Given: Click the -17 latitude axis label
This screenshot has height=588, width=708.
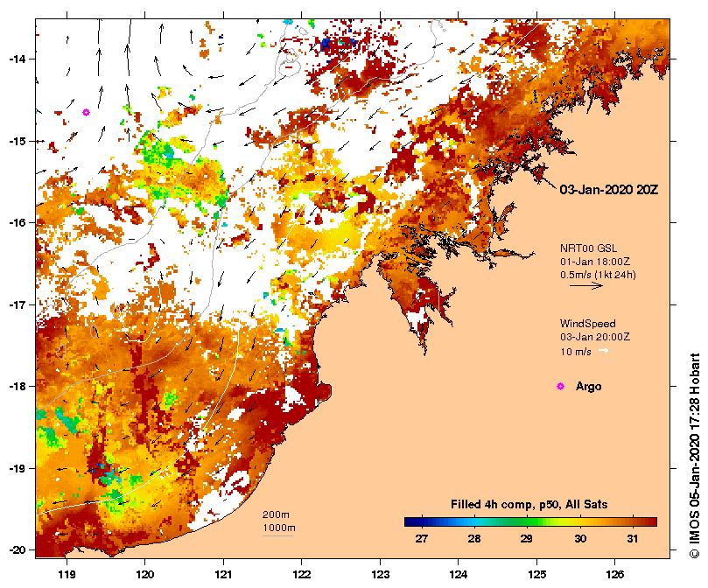Looking at the screenshot, I should pos(18,304).
